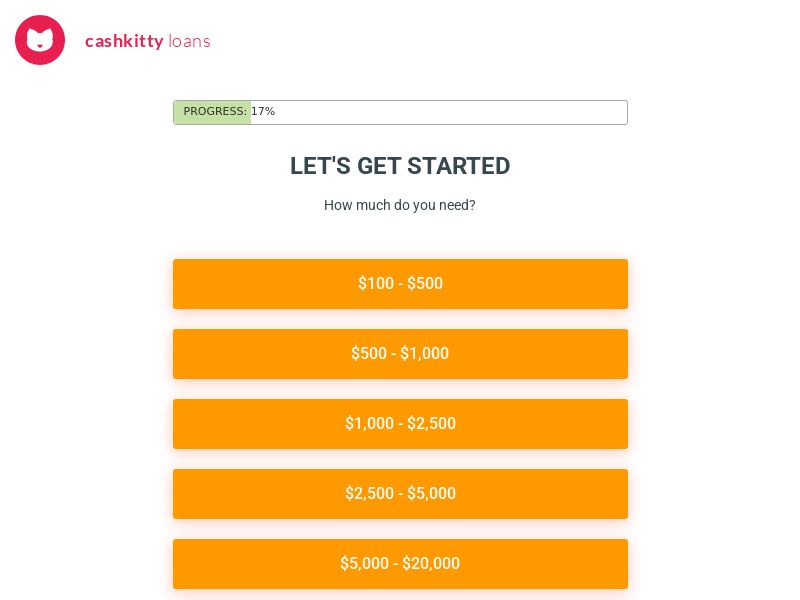Click the word "loans" in the header
Screen dimensions: 800x600
[x=189, y=41]
